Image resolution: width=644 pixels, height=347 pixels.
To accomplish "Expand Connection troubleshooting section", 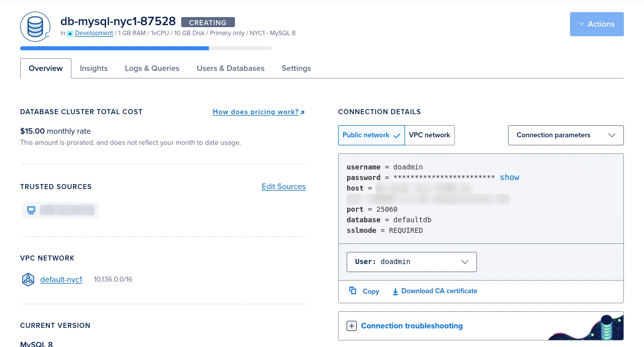I will pos(412,326).
